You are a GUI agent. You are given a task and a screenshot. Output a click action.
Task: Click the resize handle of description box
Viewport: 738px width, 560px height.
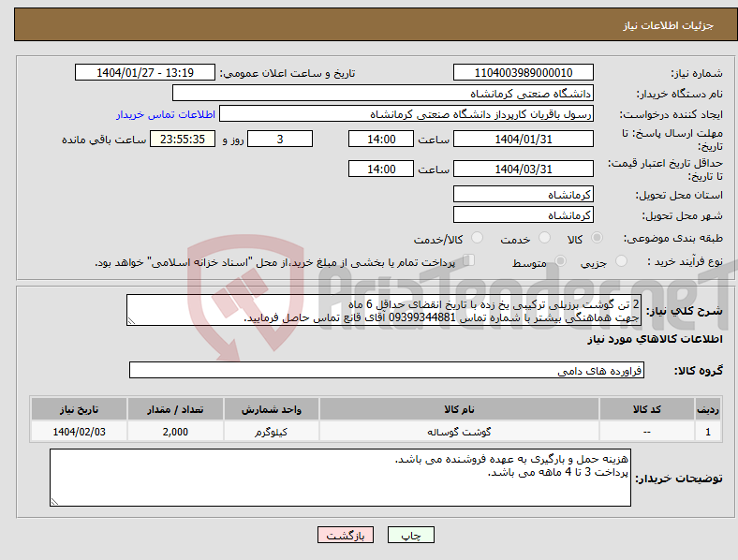131,321
